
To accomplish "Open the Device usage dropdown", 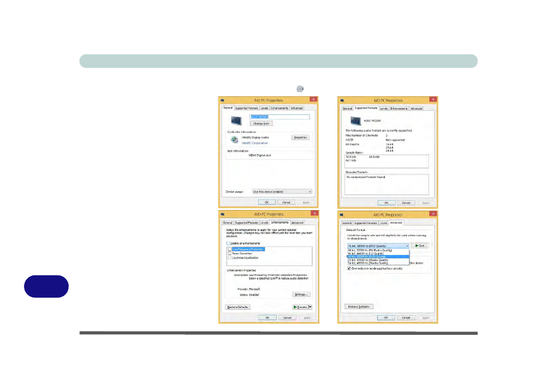I will coord(282,191).
